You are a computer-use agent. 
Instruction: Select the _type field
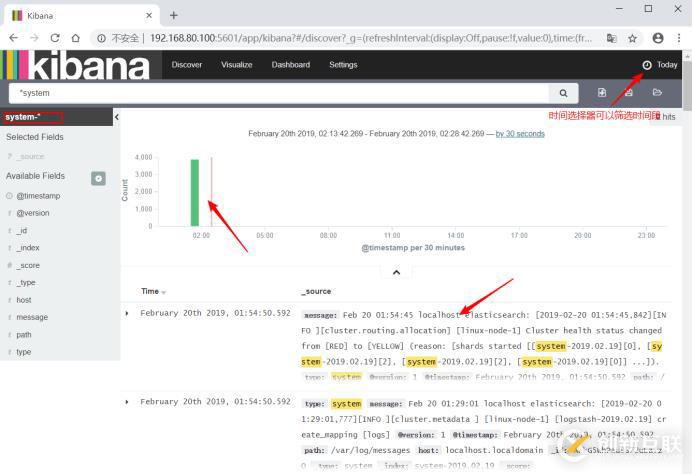coord(26,282)
